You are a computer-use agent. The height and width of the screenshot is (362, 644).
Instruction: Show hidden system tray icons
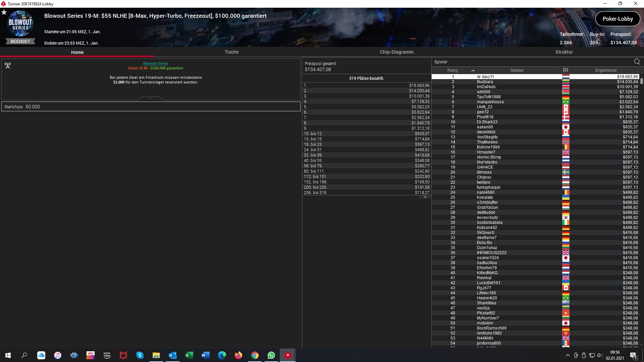point(568,355)
